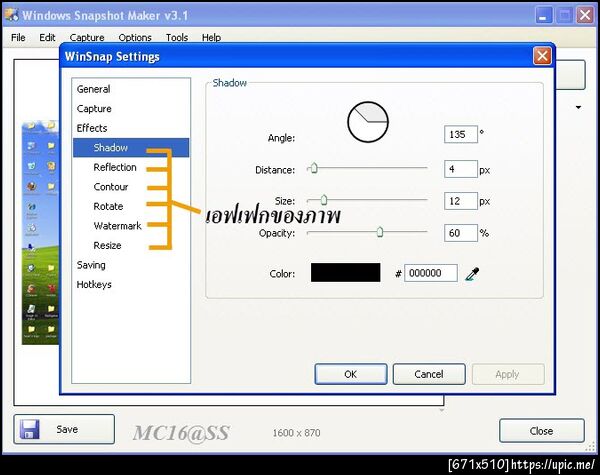
Task: Open the Help menu
Action: (x=211, y=38)
